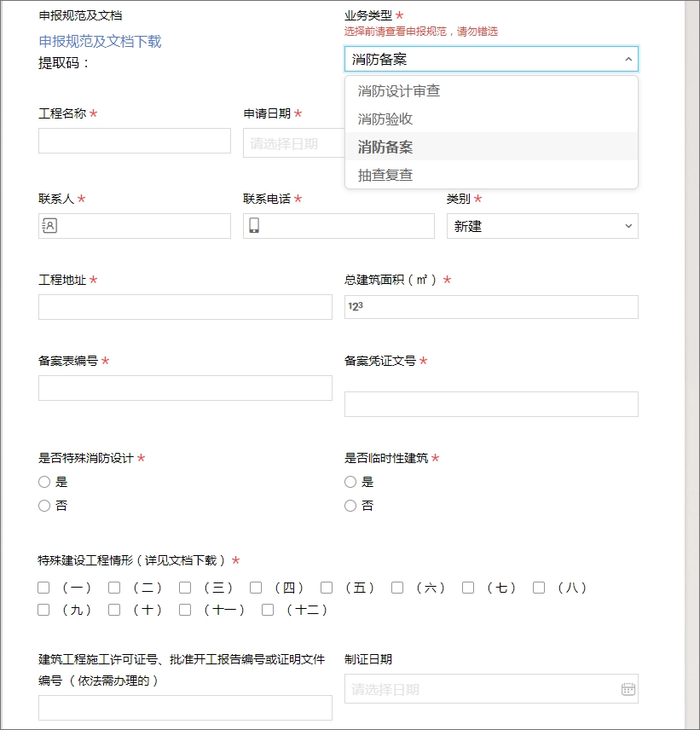
Task: Open the 类别 dropdown set to 新建
Action: [542, 226]
